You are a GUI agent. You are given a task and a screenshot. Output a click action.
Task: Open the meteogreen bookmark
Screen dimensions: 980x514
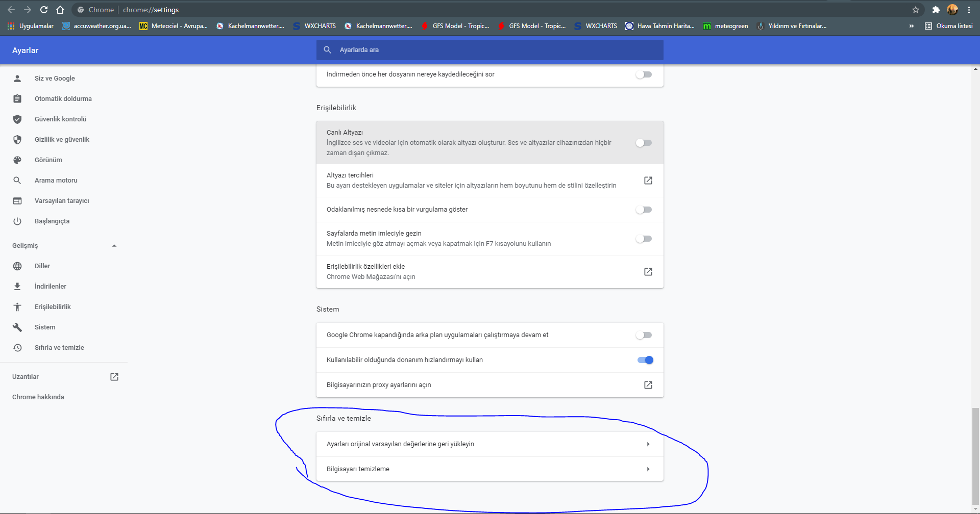coord(725,26)
